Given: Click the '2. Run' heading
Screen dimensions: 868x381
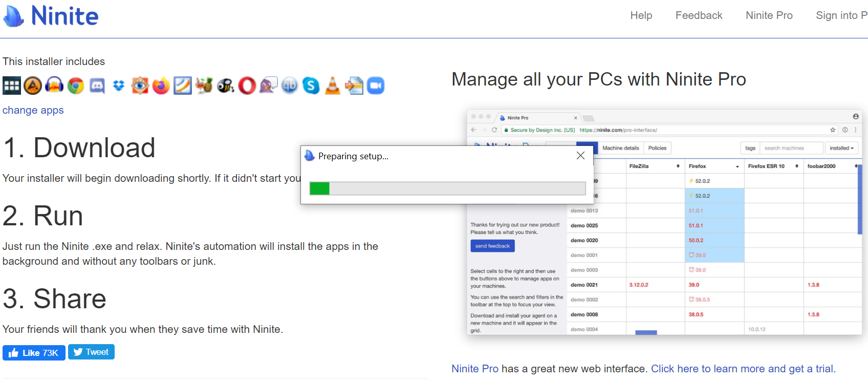Looking at the screenshot, I should pyautogui.click(x=43, y=216).
